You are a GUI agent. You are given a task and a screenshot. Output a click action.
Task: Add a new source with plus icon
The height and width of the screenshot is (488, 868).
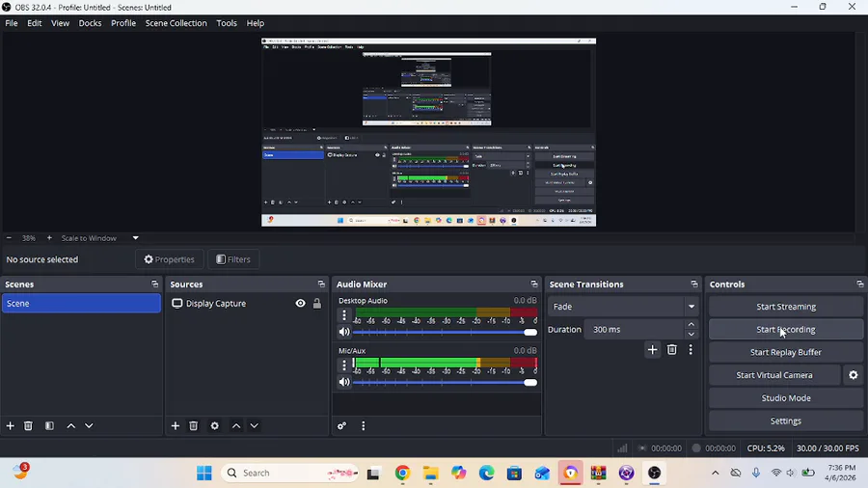pyautogui.click(x=175, y=425)
